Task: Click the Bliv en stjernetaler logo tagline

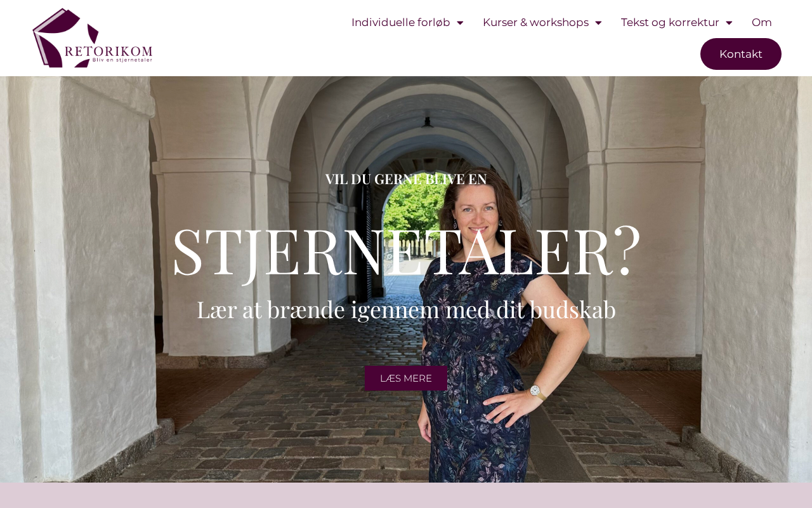Action: coord(122,60)
